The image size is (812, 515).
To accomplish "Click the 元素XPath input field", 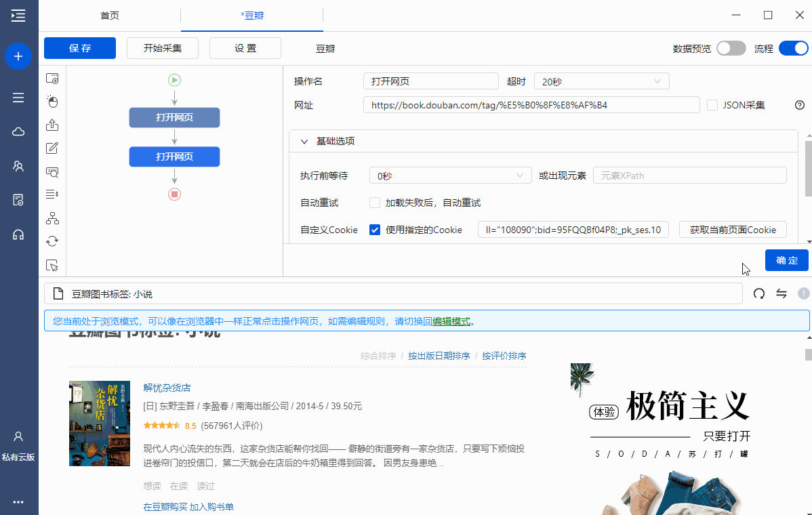I will click(x=690, y=176).
